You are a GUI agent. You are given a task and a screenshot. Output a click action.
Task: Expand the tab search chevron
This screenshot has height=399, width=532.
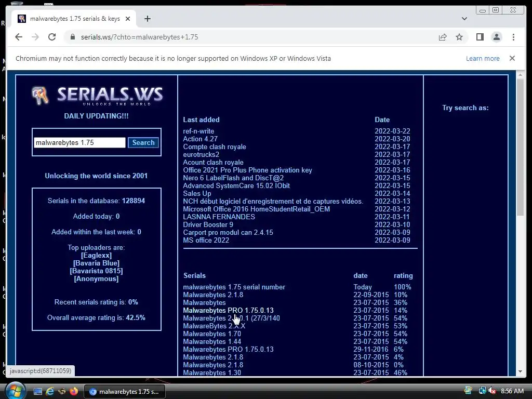coord(464,19)
